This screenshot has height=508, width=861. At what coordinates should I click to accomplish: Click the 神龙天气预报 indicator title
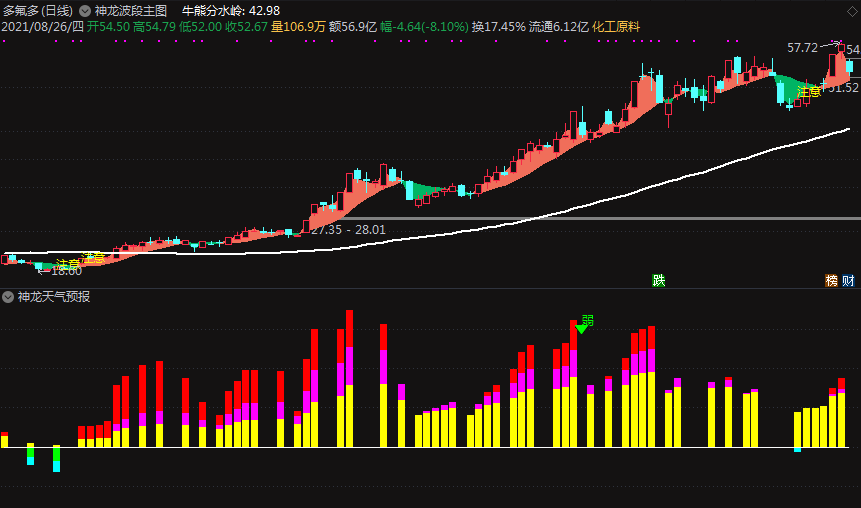click(54, 297)
